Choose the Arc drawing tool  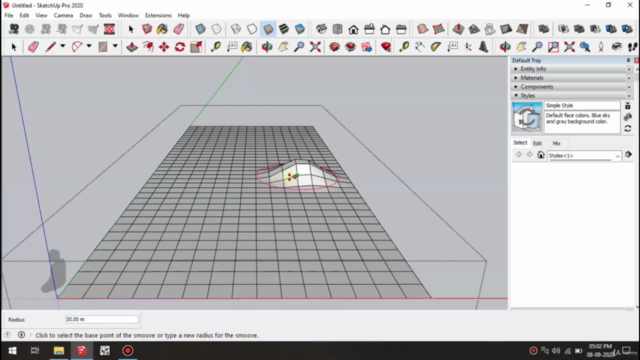pyautogui.click(x=77, y=47)
